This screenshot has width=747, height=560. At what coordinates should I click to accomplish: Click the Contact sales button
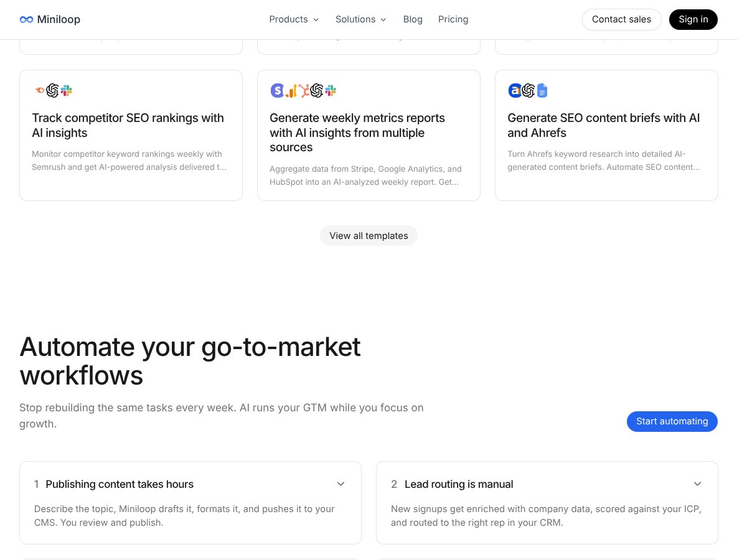tap(621, 19)
